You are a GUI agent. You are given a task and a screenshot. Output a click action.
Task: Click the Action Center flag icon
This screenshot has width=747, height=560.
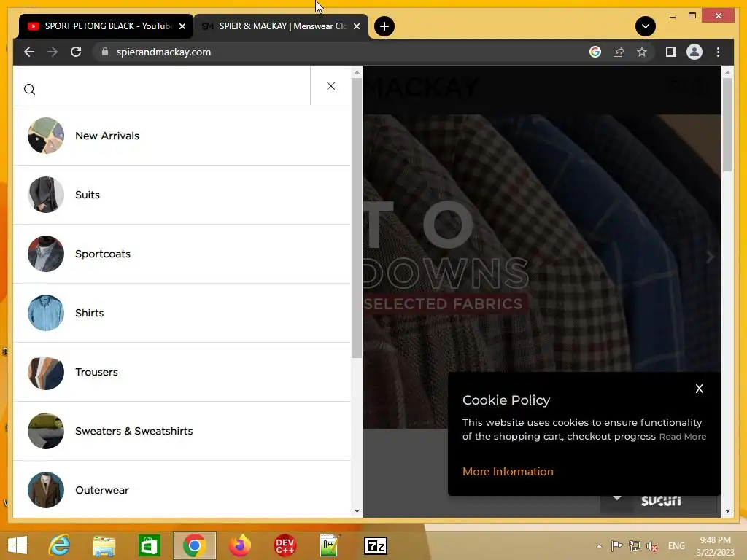click(x=616, y=546)
